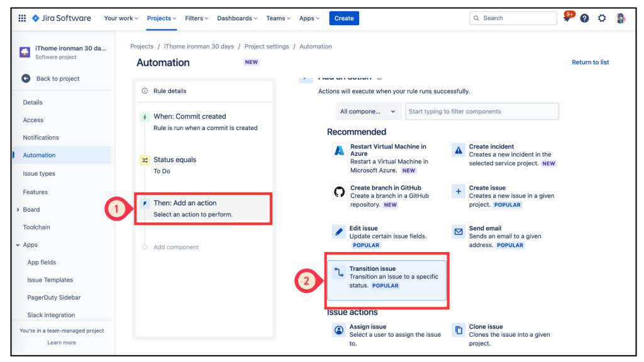The height and width of the screenshot is (362, 644).
Task: Open the Your work dropdown menu
Action: coord(121,18)
